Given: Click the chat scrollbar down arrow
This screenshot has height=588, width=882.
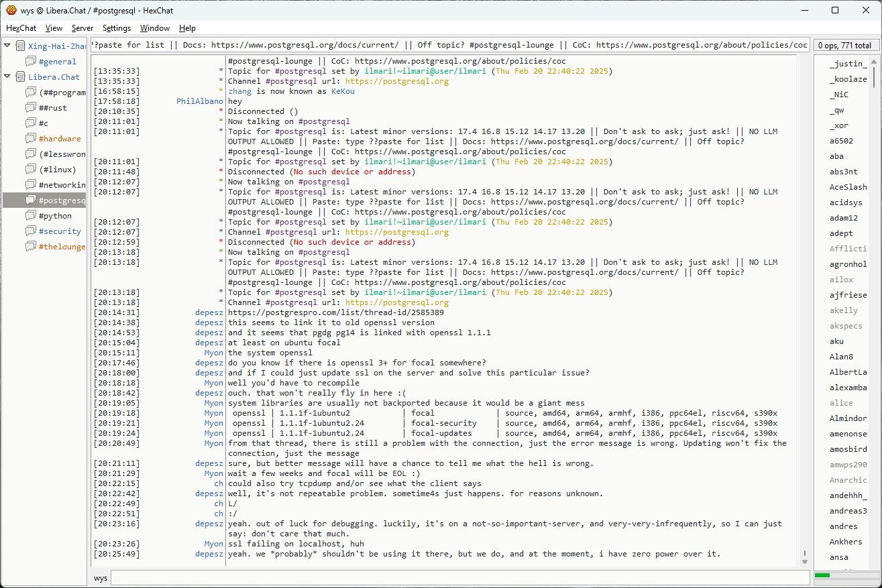Looking at the screenshot, I should point(805,562).
